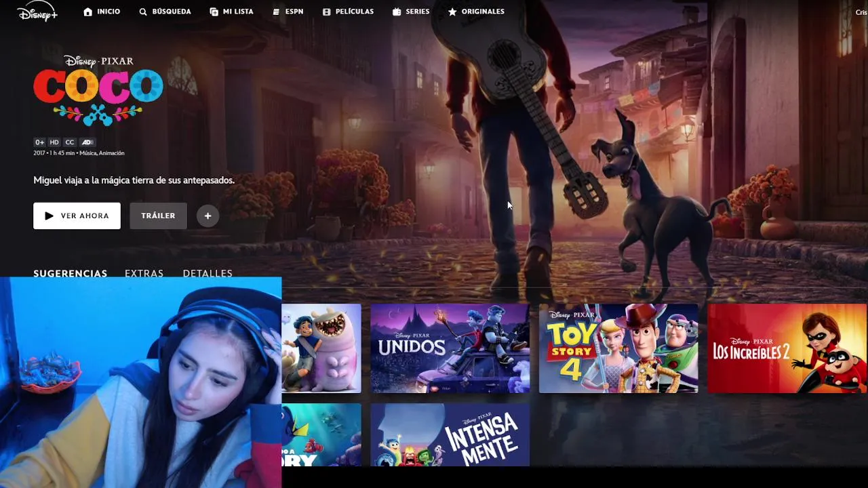
Task: Click the TRÁILER button
Action: [x=158, y=216]
